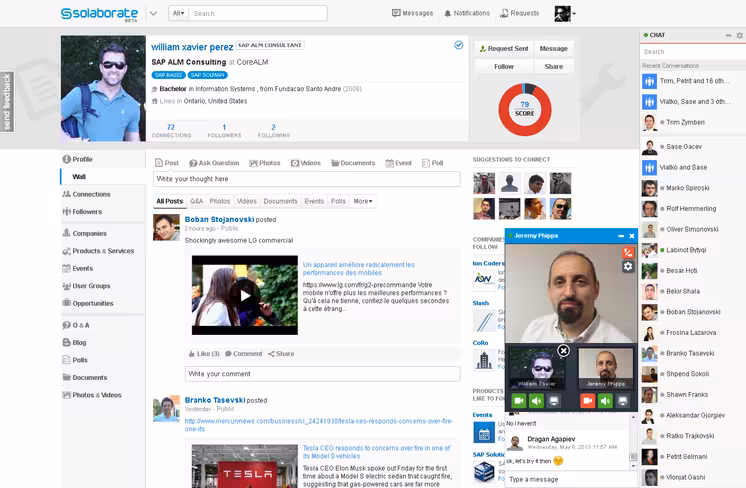746x488 pixels.
Task: Open Photos & Videos in sidebar
Action: [x=92, y=395]
